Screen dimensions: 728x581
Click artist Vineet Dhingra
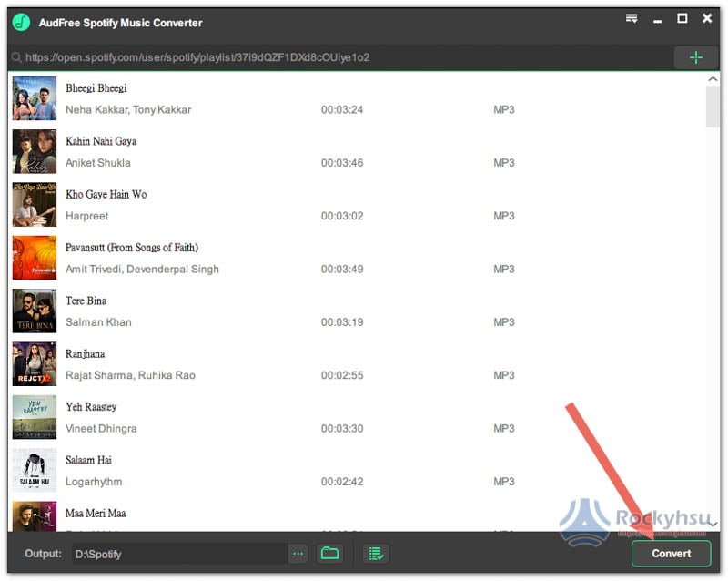click(x=101, y=429)
